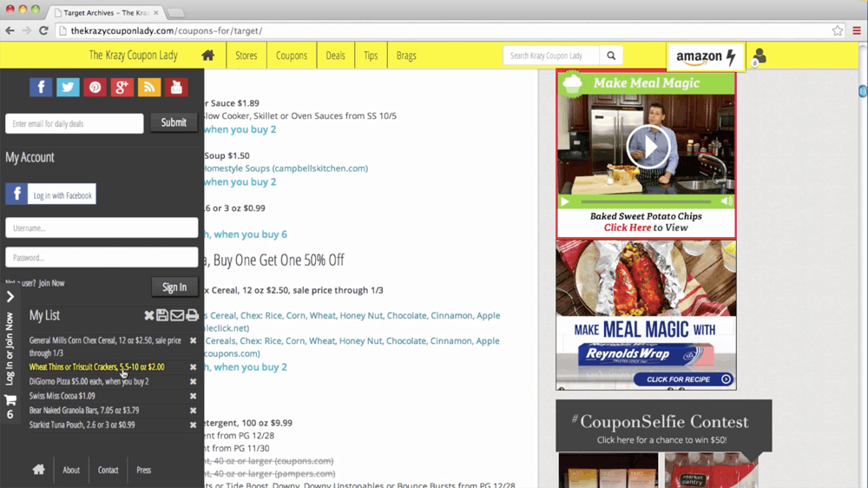868x488 pixels.
Task: Go to the site home icon in navbar
Action: (208, 55)
